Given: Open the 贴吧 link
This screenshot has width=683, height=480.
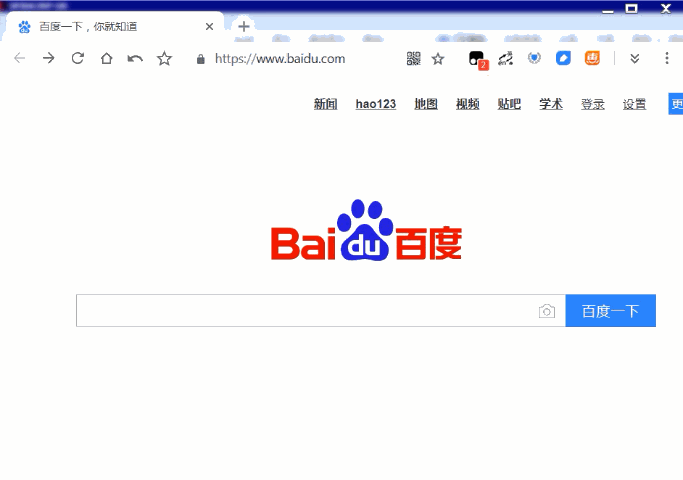Looking at the screenshot, I should [x=509, y=104].
